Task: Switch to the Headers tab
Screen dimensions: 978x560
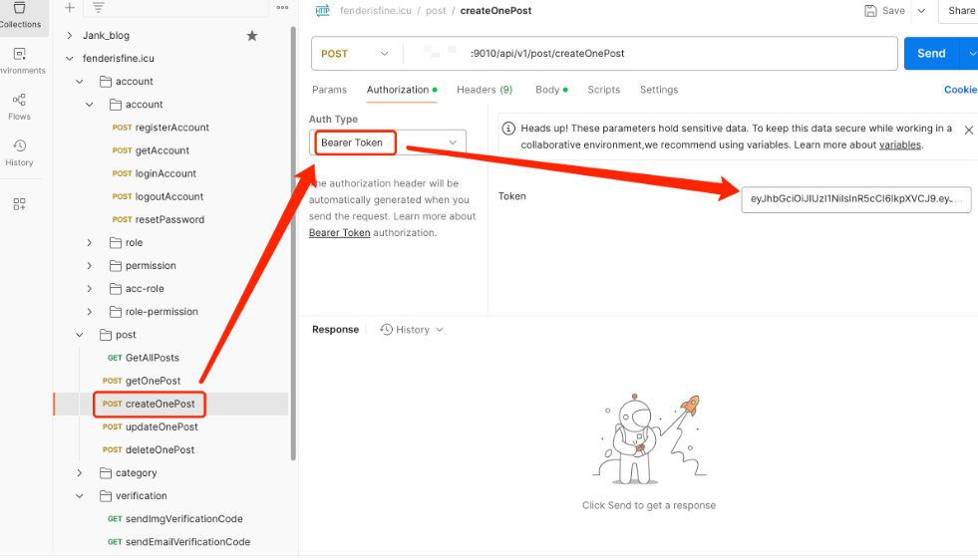Action: (x=484, y=90)
